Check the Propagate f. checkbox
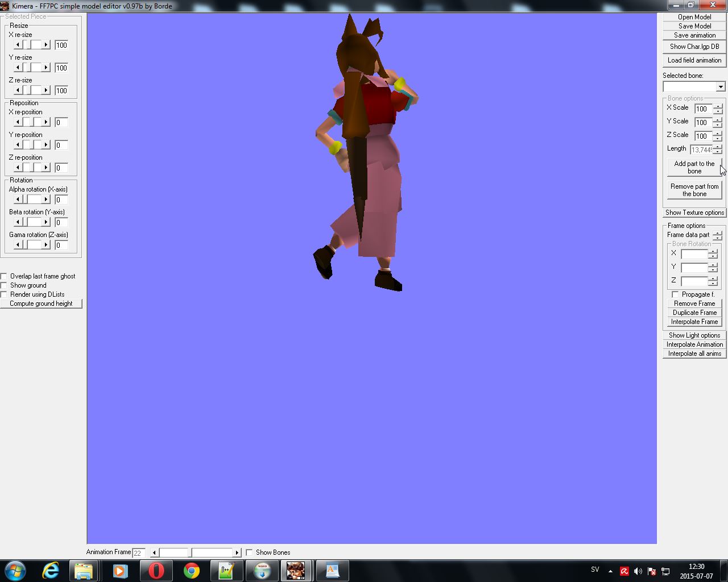This screenshot has width=728, height=582. [675, 294]
